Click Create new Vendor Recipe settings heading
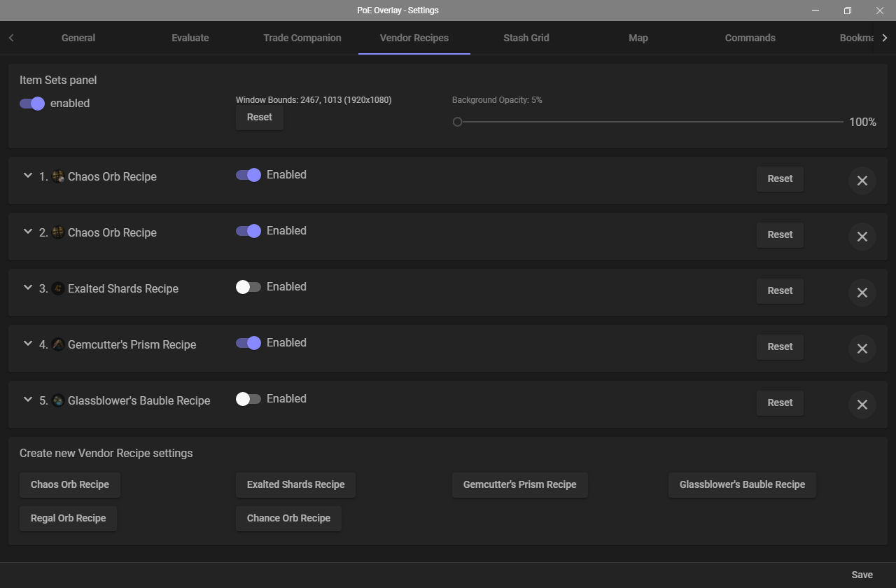 [106, 453]
